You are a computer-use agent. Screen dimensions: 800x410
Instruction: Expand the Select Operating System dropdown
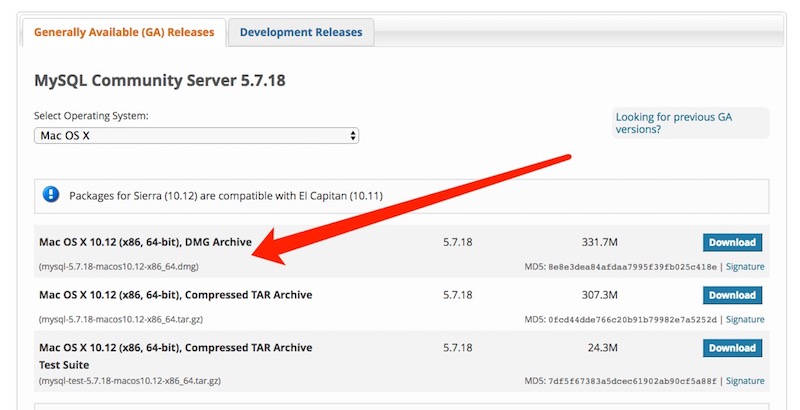click(x=196, y=135)
